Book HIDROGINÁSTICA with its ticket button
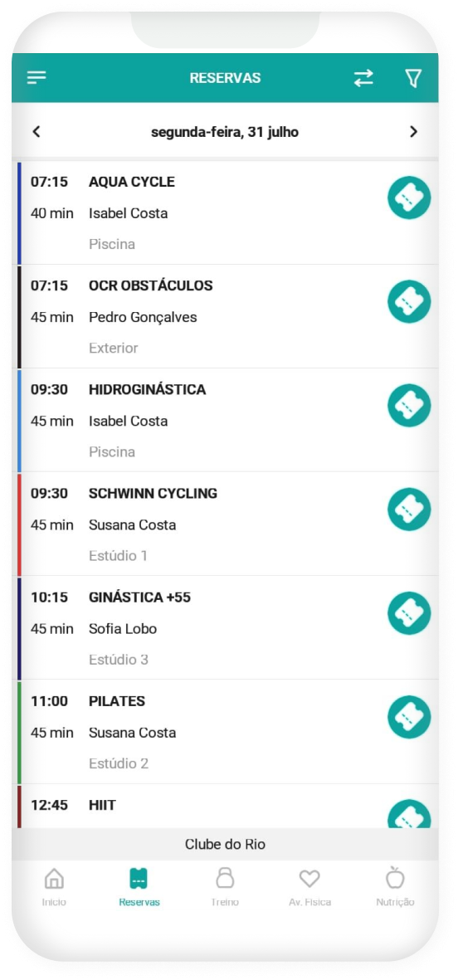The width and height of the screenshot is (458, 980). pyautogui.click(x=409, y=405)
